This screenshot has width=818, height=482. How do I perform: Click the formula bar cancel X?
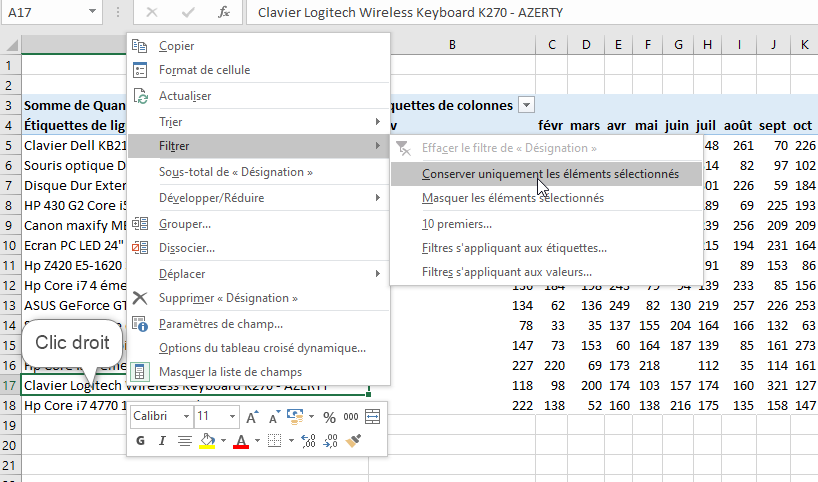(152, 12)
